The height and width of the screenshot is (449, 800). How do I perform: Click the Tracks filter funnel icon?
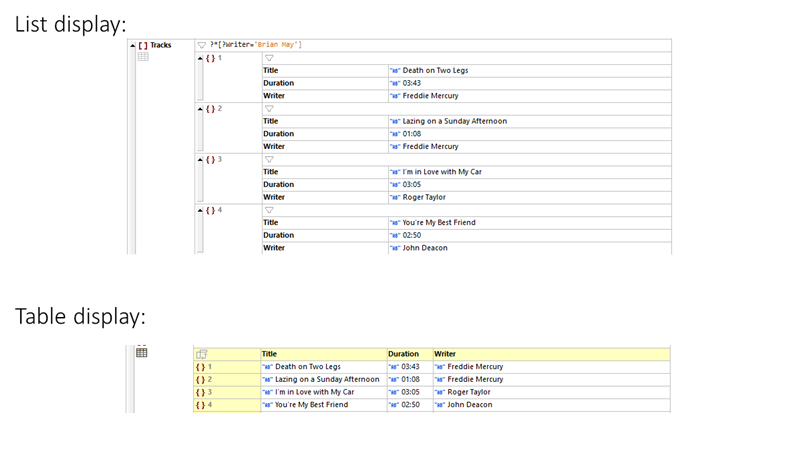point(202,45)
